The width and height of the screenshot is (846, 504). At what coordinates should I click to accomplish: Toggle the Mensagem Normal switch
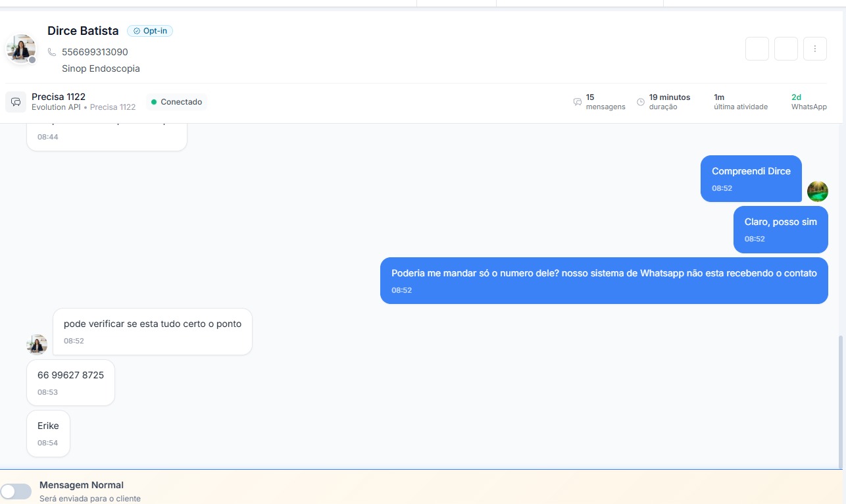(x=16, y=491)
